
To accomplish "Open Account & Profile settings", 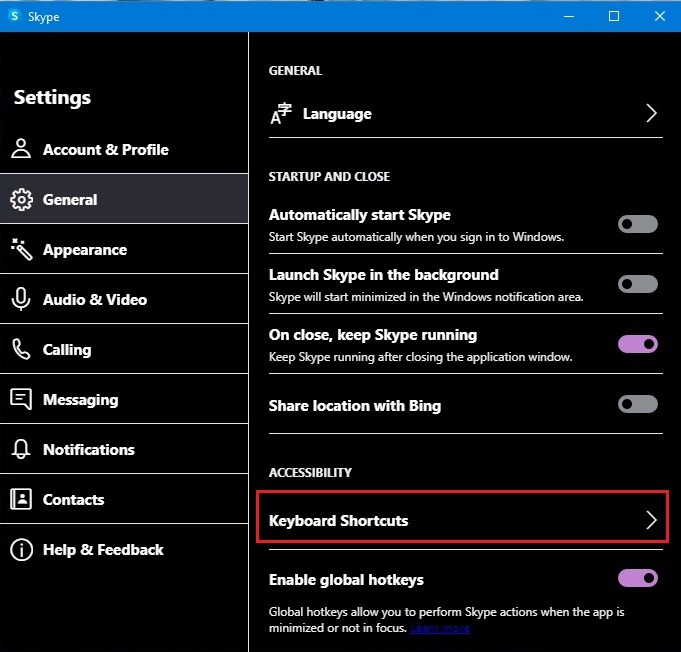I will (124, 149).
